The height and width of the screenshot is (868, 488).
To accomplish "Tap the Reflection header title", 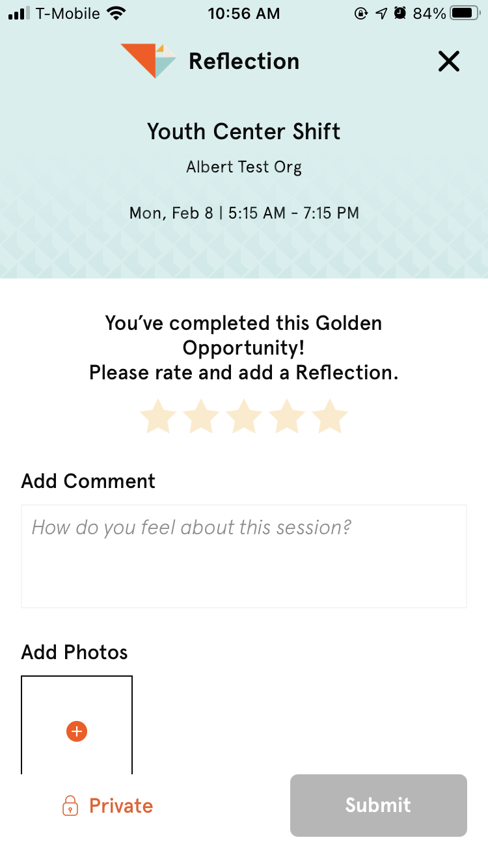I will 244,62.
